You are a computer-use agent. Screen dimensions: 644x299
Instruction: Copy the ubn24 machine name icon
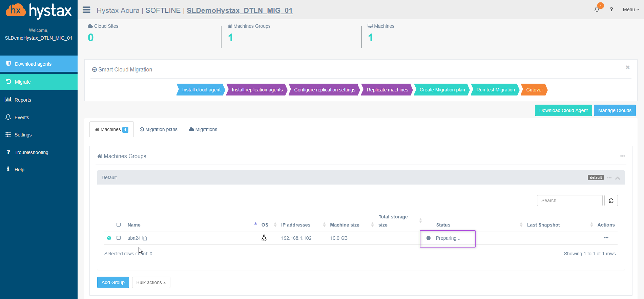pyautogui.click(x=145, y=238)
